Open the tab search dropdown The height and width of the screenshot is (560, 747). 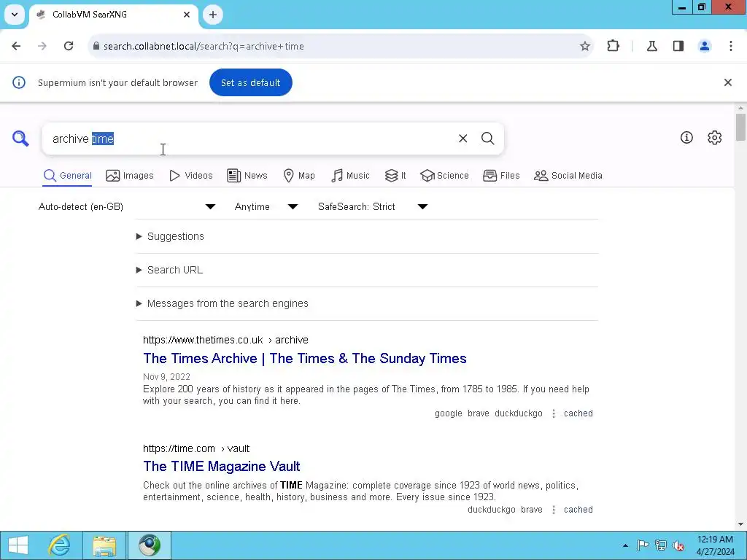(15, 15)
